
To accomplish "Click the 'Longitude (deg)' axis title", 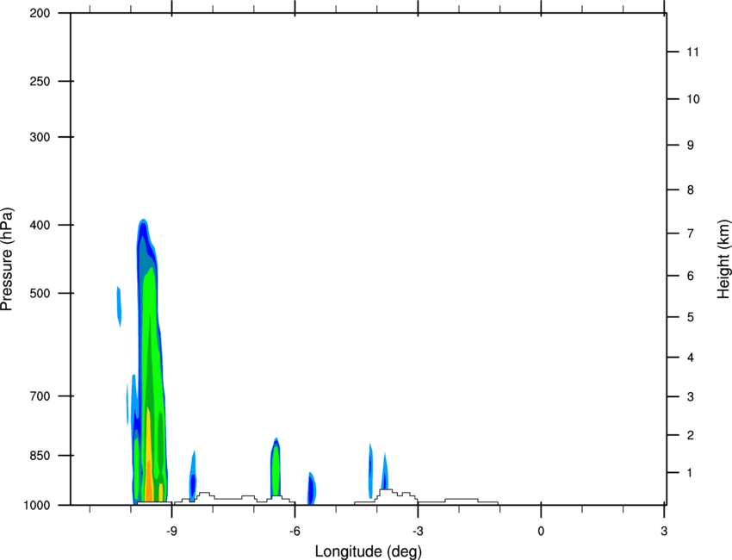I will [x=369, y=551].
